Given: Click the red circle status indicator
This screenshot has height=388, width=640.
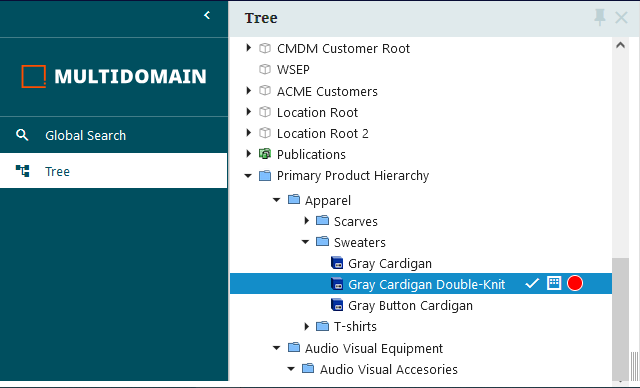Looking at the screenshot, I should [x=575, y=283].
